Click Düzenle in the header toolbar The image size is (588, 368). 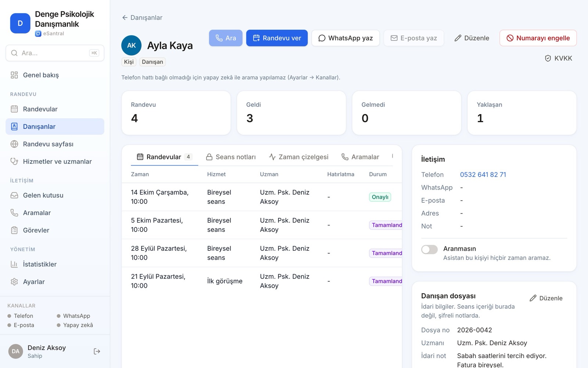pyautogui.click(x=472, y=38)
